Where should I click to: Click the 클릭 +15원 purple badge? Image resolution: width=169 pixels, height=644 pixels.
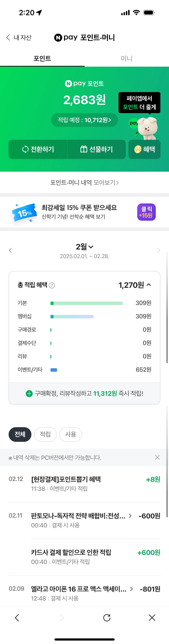coord(146,212)
